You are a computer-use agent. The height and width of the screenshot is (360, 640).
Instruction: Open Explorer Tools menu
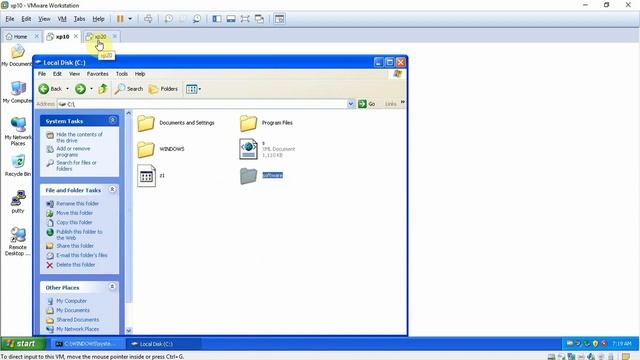pyautogui.click(x=122, y=74)
